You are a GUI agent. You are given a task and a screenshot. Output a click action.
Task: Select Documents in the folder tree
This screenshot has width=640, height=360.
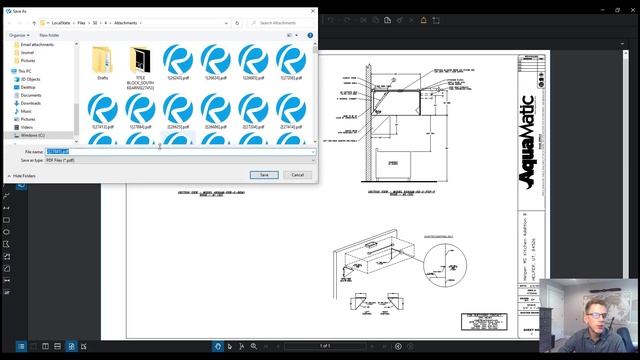click(31, 95)
